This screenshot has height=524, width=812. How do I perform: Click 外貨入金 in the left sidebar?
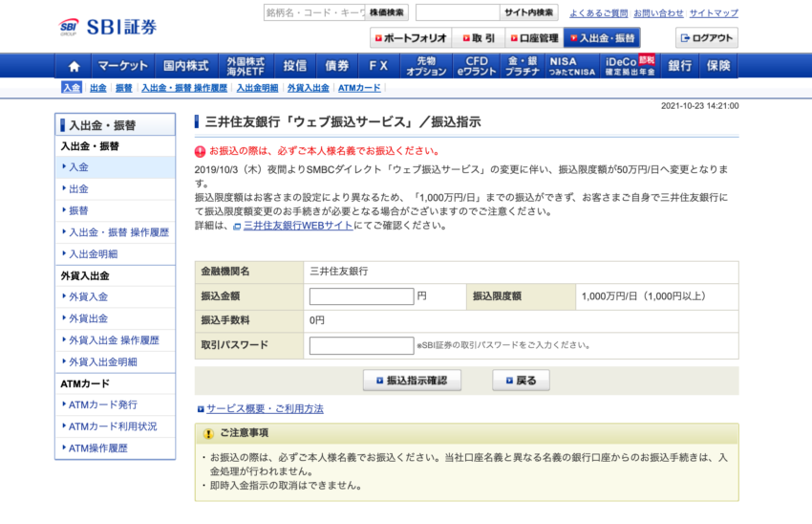point(115,297)
